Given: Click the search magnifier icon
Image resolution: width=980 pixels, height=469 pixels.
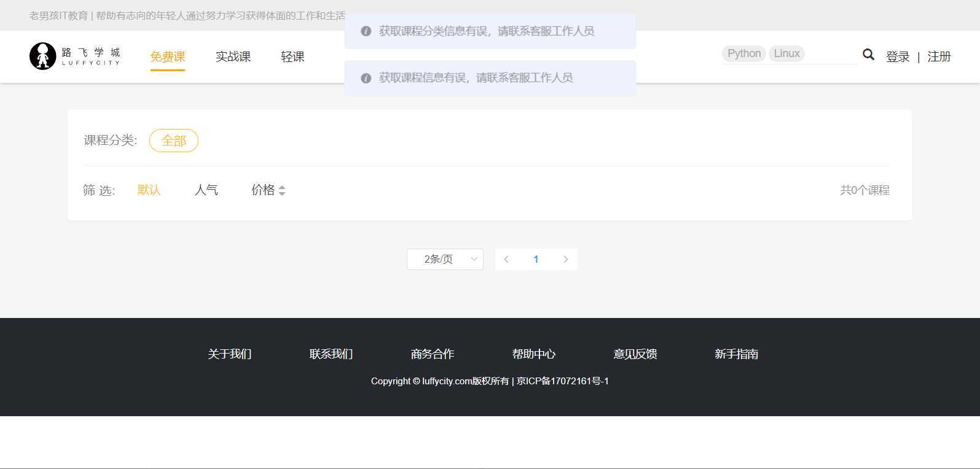Looking at the screenshot, I should [868, 55].
